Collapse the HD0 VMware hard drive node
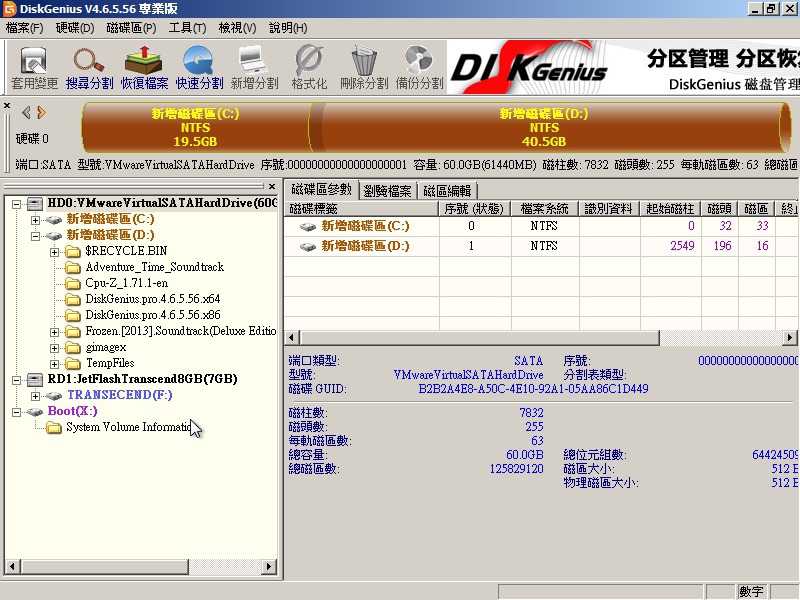The image size is (800, 600). 18,203
